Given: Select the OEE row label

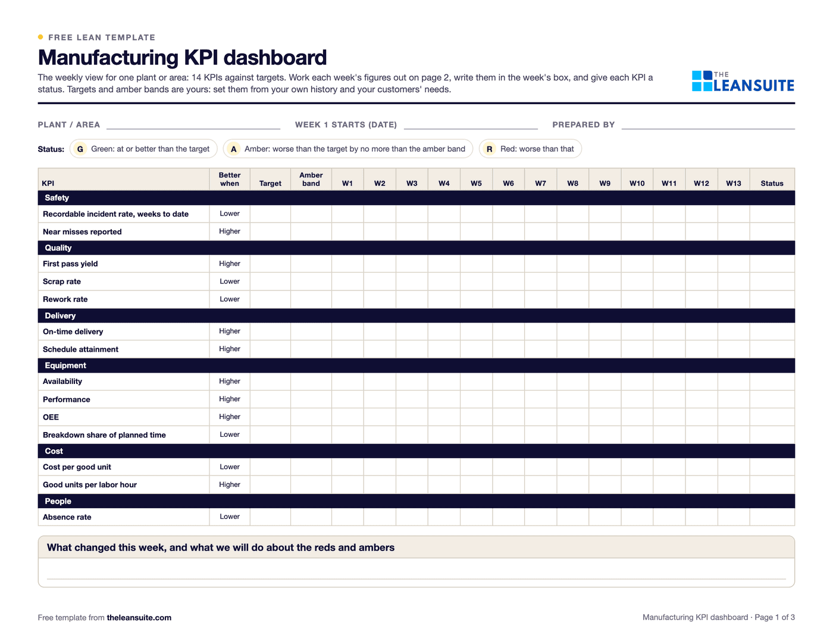Looking at the screenshot, I should [51, 417].
